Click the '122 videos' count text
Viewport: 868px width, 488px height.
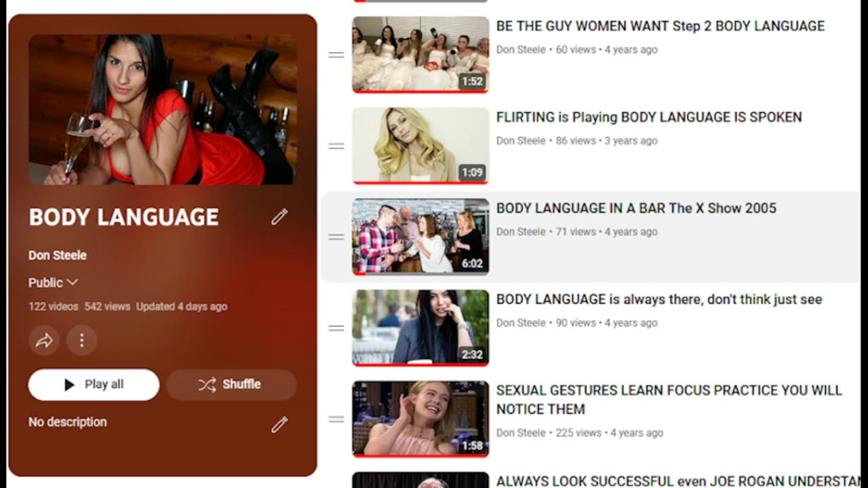pos(54,306)
